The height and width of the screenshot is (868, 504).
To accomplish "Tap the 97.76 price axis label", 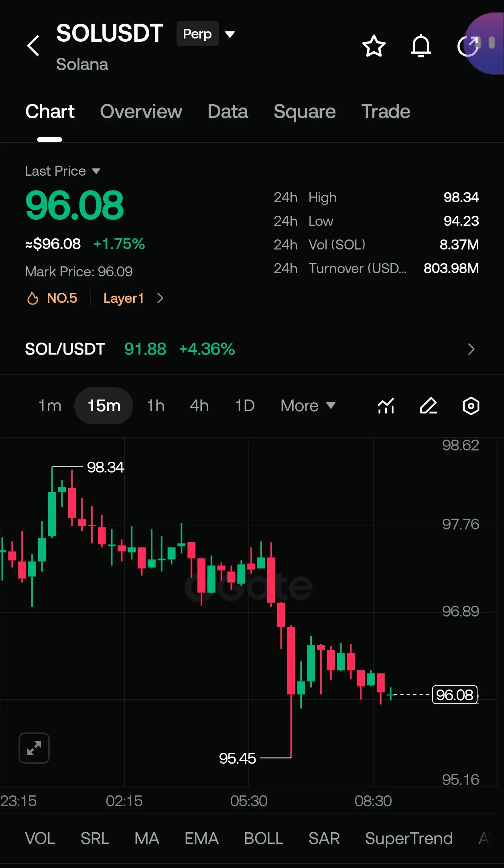I will 461,524.
